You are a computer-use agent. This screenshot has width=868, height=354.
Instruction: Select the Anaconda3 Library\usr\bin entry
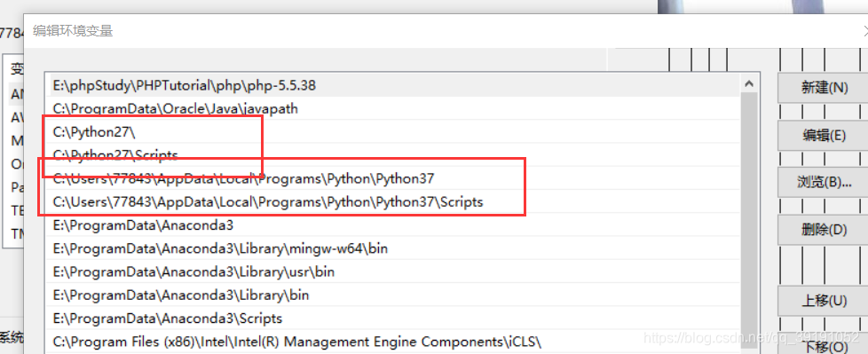393,271
